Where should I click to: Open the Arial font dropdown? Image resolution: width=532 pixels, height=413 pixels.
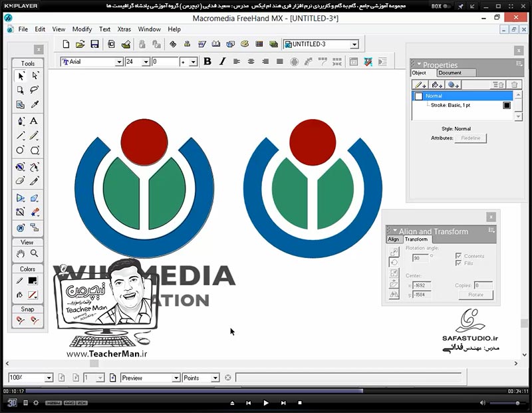coord(119,62)
